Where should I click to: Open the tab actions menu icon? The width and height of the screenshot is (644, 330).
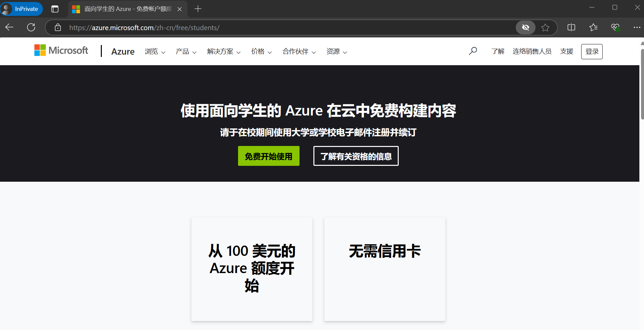(55, 9)
